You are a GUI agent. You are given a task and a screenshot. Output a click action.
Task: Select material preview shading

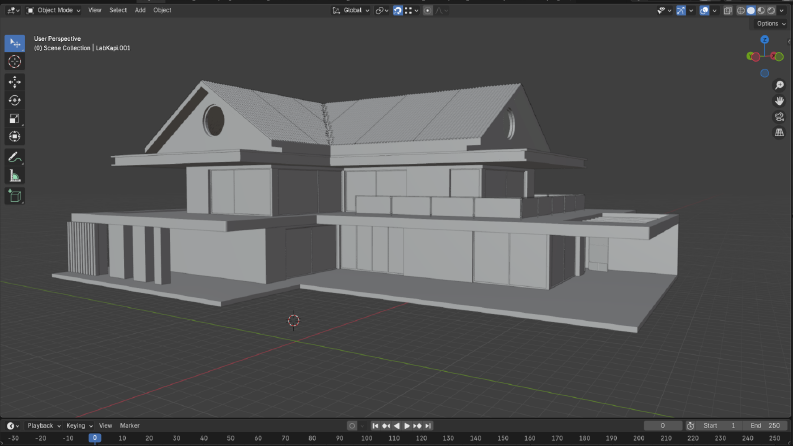[x=761, y=10]
